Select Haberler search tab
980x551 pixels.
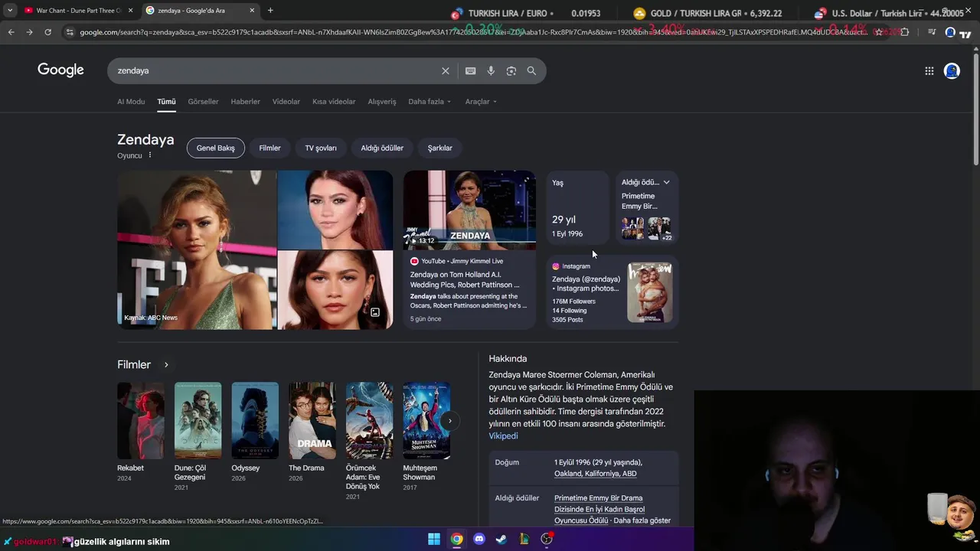[246, 102]
